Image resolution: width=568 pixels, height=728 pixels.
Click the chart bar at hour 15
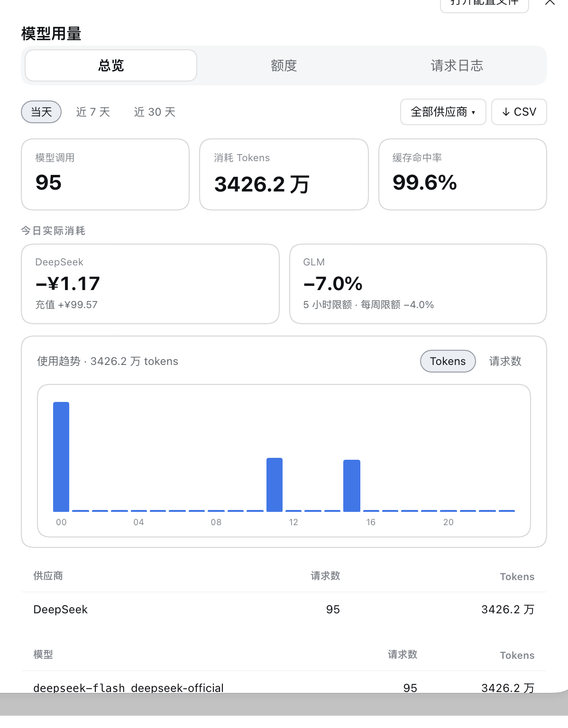(352, 486)
